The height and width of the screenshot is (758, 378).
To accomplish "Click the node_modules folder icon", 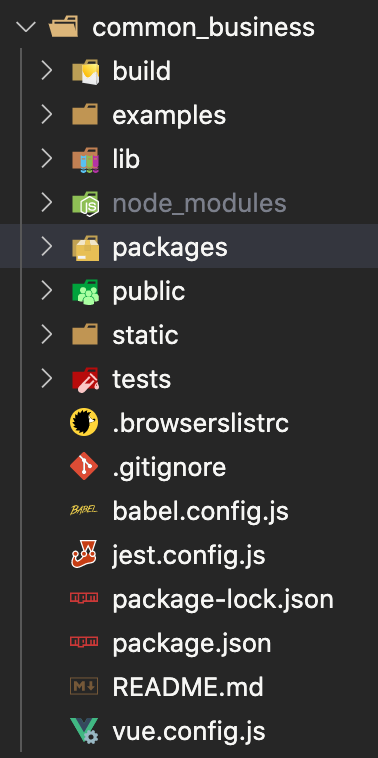I will (x=85, y=204).
